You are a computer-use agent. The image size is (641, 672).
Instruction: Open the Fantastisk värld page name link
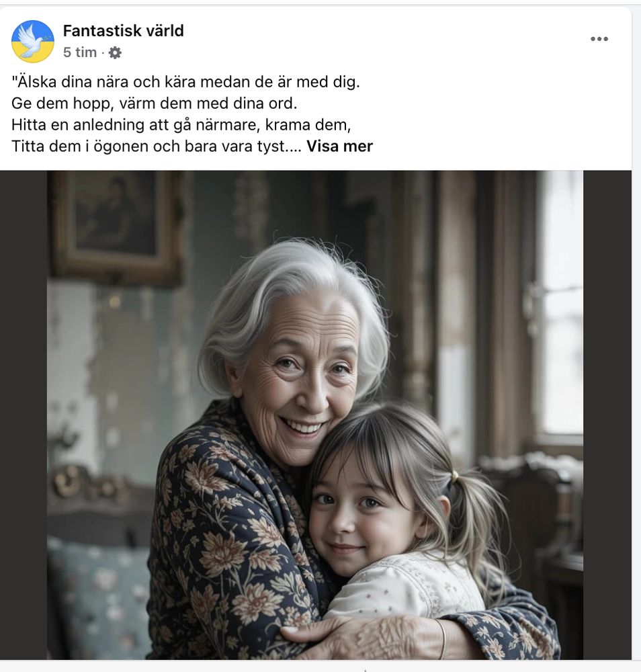124,31
